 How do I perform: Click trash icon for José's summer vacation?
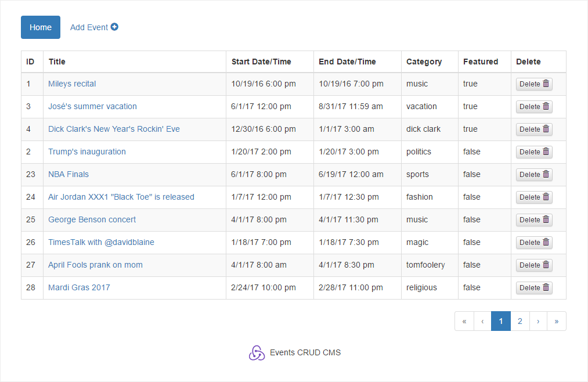point(546,106)
